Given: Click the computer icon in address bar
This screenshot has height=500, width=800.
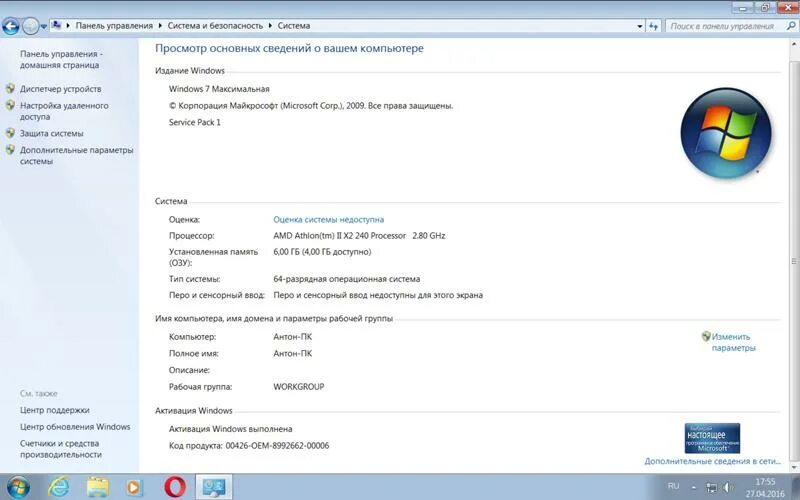Looking at the screenshot, I should point(57,25).
